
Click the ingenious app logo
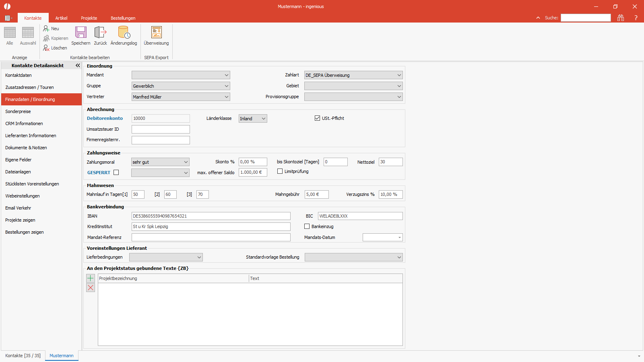tap(7, 6)
